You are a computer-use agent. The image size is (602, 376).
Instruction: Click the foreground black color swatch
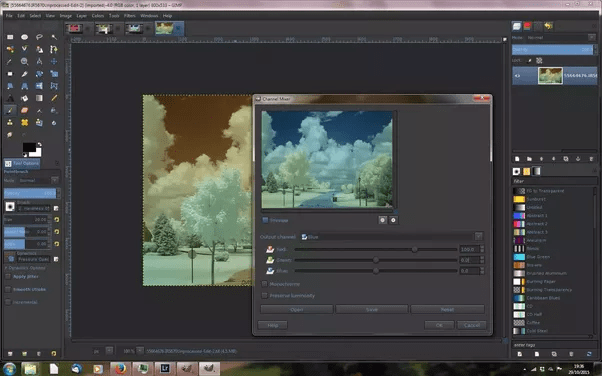(x=28, y=147)
